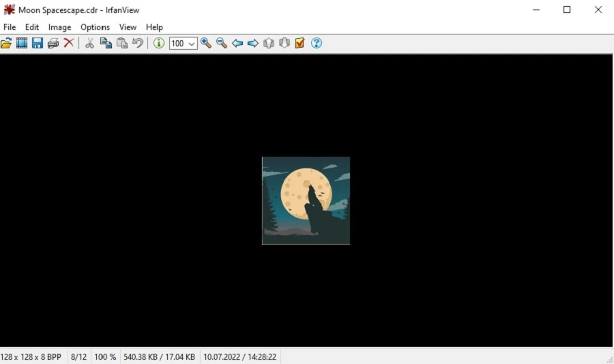Screen dimensions: 614x364
Task: Click into the zoom value field showing 100
Action: pyautogui.click(x=178, y=44)
